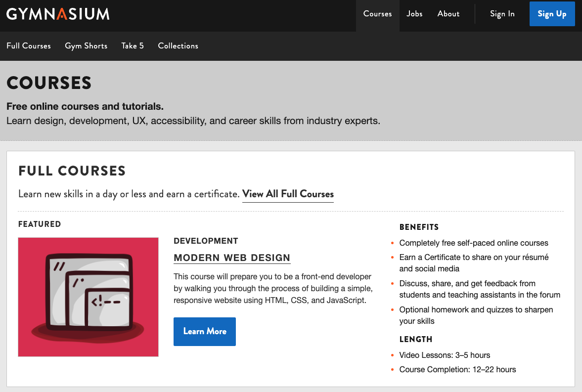Click the Gymnasium logo

pos(58,14)
